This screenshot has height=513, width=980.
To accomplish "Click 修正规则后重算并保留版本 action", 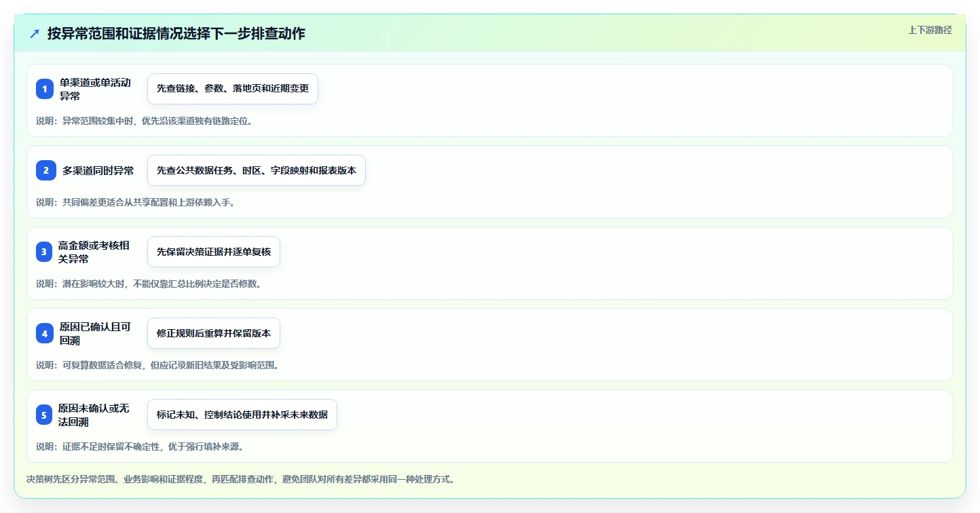I will pyautogui.click(x=214, y=333).
